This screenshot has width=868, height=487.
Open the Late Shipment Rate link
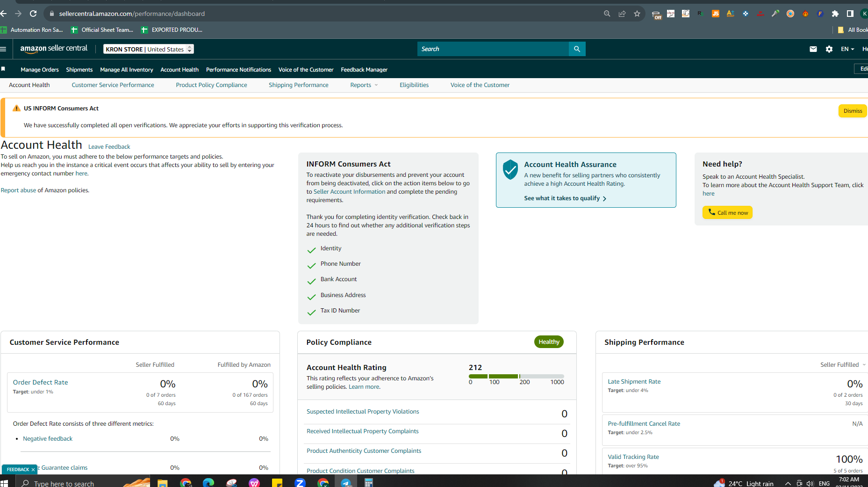coord(634,382)
